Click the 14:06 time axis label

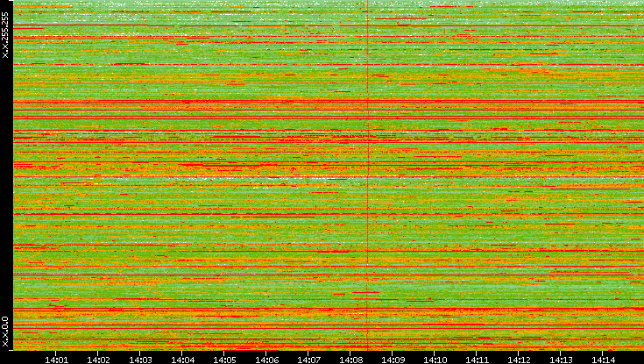(266, 360)
